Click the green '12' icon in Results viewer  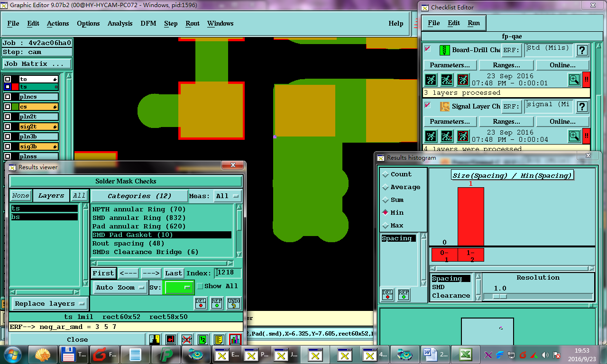(x=203, y=339)
